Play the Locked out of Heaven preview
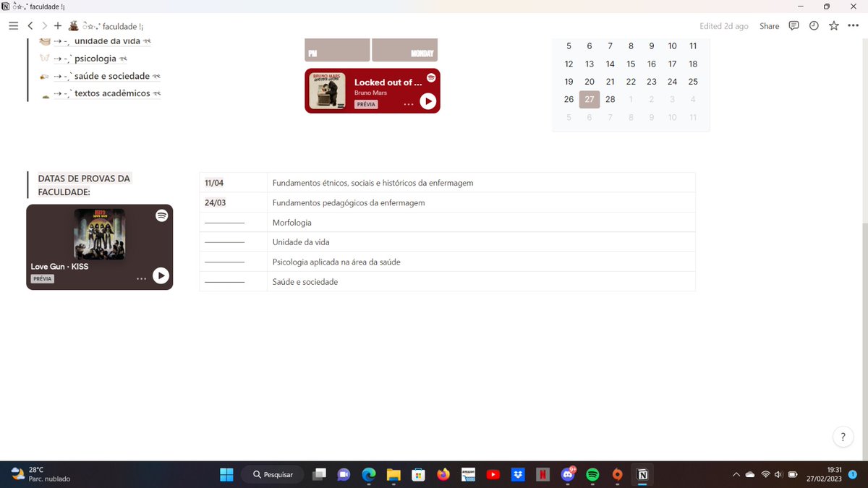This screenshot has width=868, height=488. [428, 101]
